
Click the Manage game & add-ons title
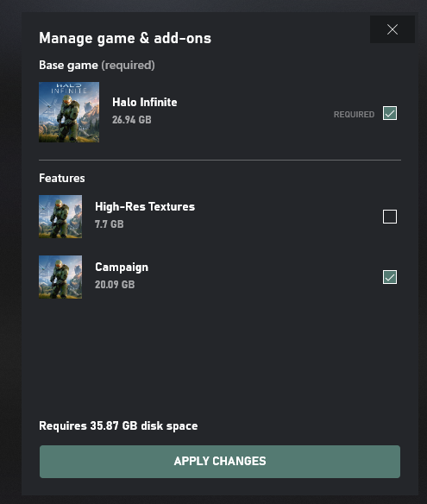tap(125, 38)
